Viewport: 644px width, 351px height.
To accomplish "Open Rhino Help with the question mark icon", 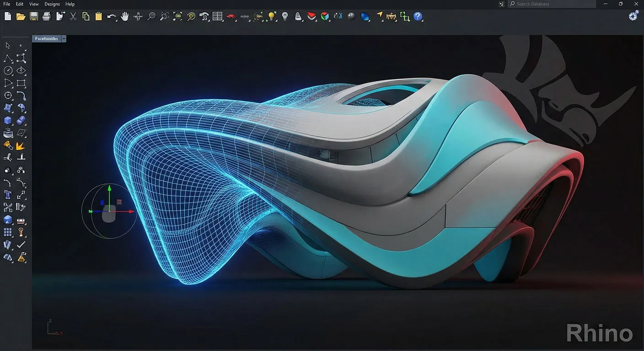I will point(417,16).
